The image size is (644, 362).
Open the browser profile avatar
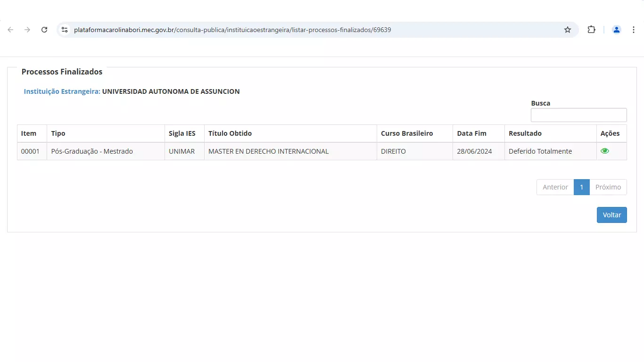pos(616,30)
